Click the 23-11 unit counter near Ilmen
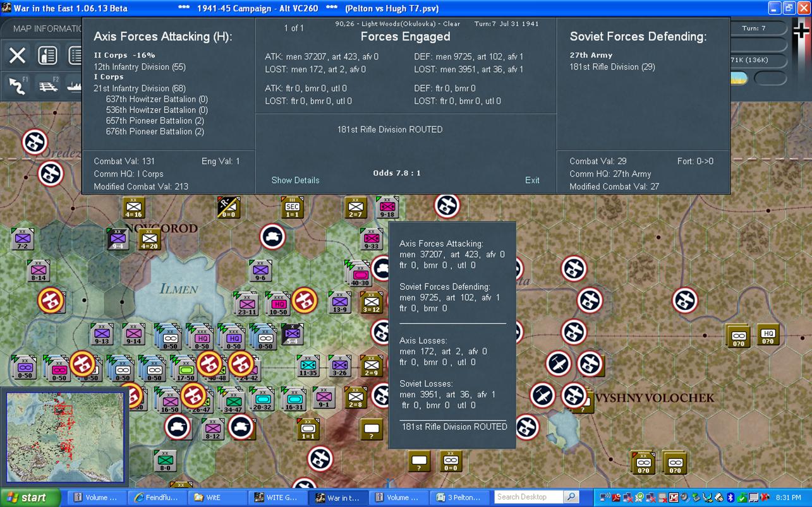 [x=246, y=304]
